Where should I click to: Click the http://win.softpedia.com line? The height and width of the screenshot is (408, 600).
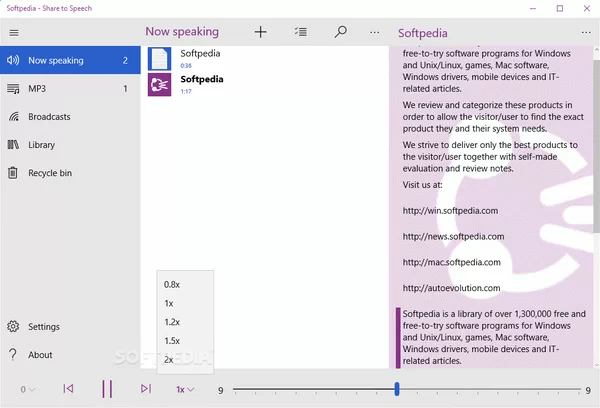click(x=450, y=211)
